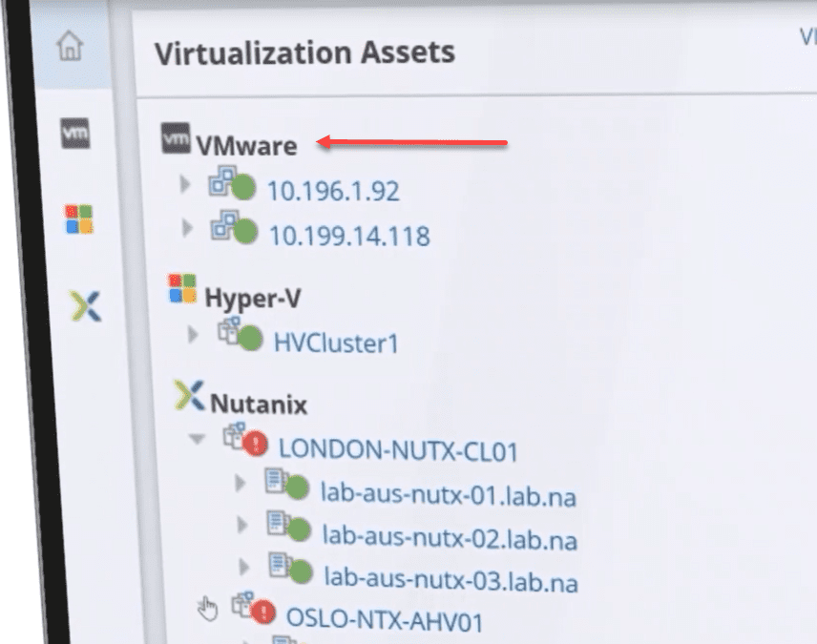Image resolution: width=817 pixels, height=644 pixels.
Task: Open the VMware icon in sidebar
Action: pos(75,134)
